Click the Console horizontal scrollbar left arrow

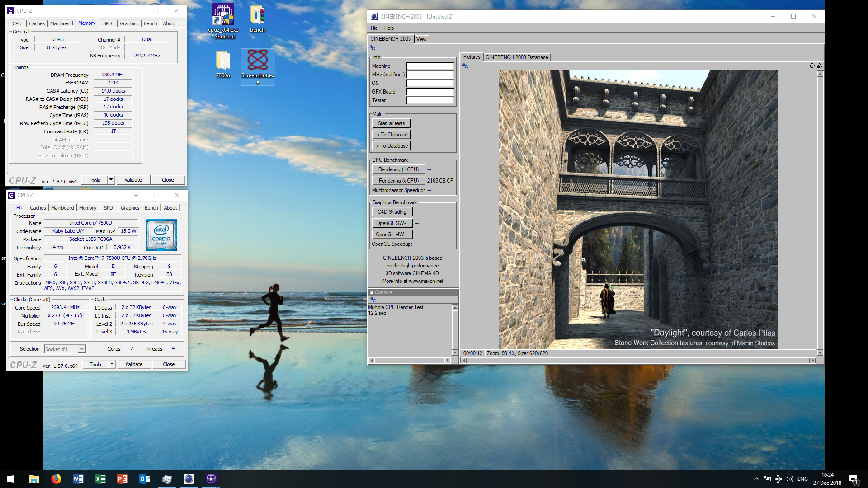pyautogui.click(x=372, y=360)
